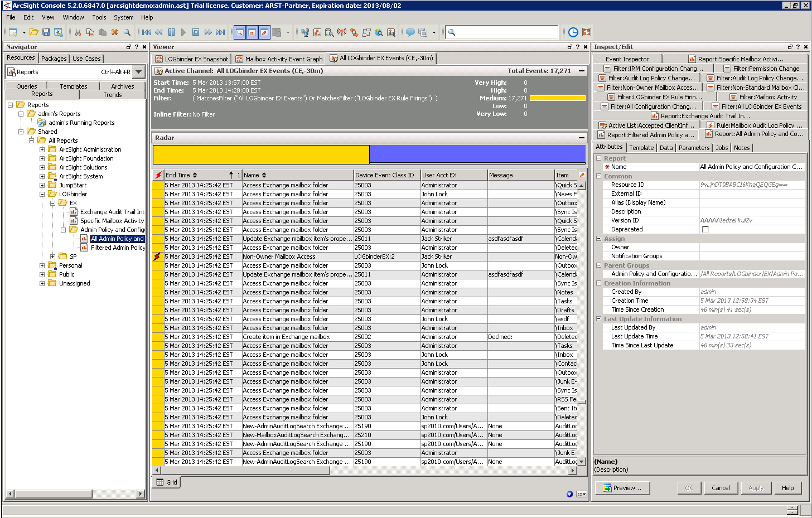
Task: Click the lightning bolt icon in grid header
Action: click(x=158, y=175)
